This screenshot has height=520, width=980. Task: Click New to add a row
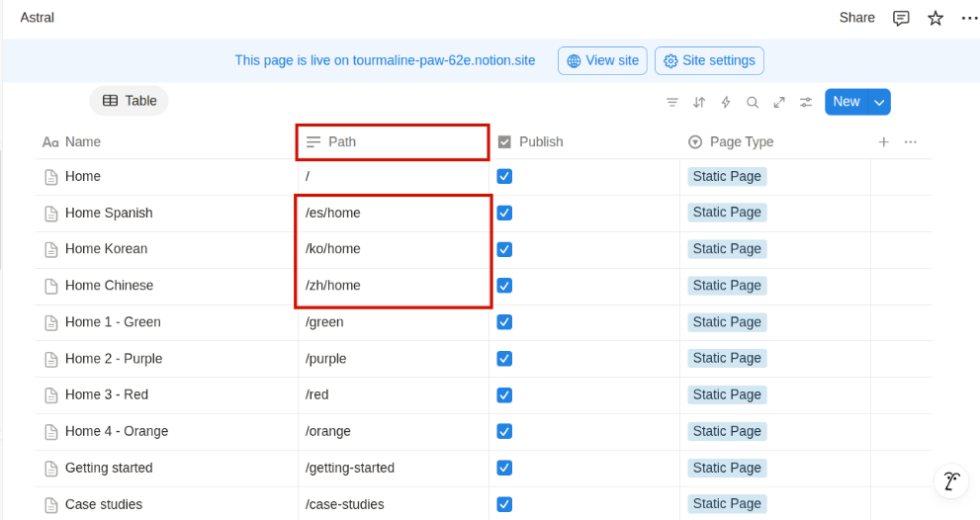tap(846, 102)
